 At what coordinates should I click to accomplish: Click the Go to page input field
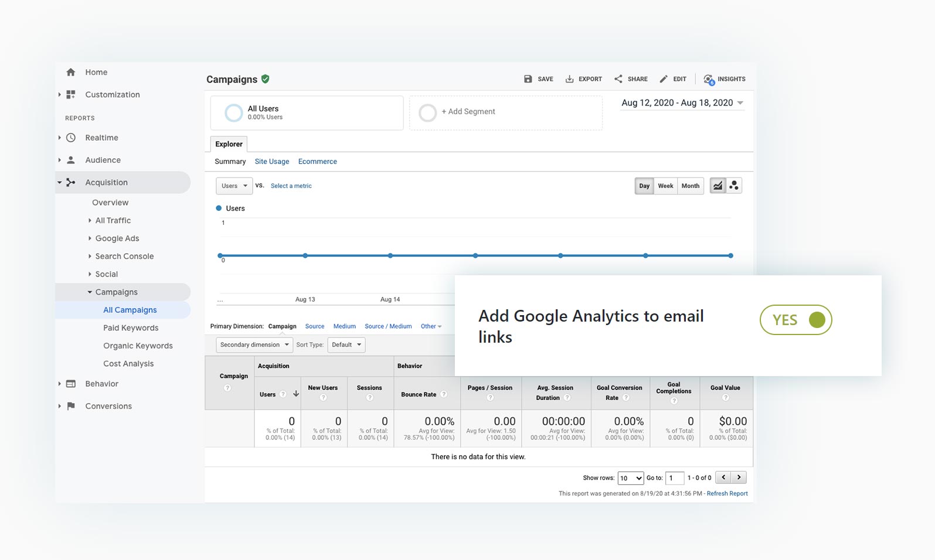tap(675, 478)
